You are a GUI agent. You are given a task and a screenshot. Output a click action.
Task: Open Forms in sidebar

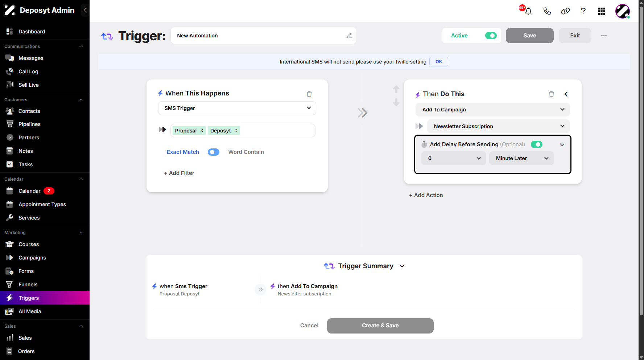[45, 271]
